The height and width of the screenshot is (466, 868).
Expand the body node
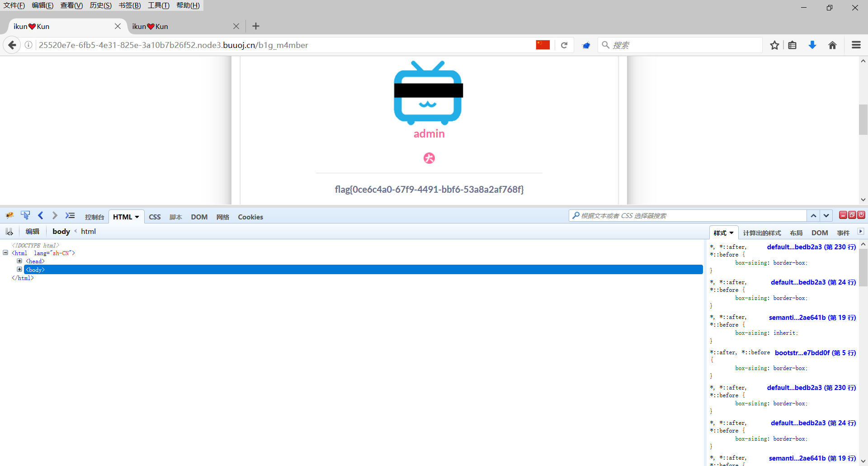[x=19, y=269]
